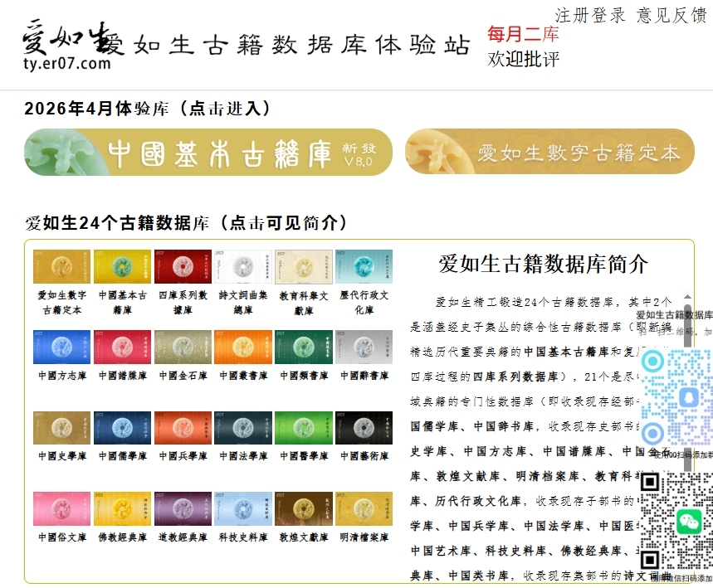Select the pink 中国俗文库 icon
The height and width of the screenshot is (588, 713).
61,509
